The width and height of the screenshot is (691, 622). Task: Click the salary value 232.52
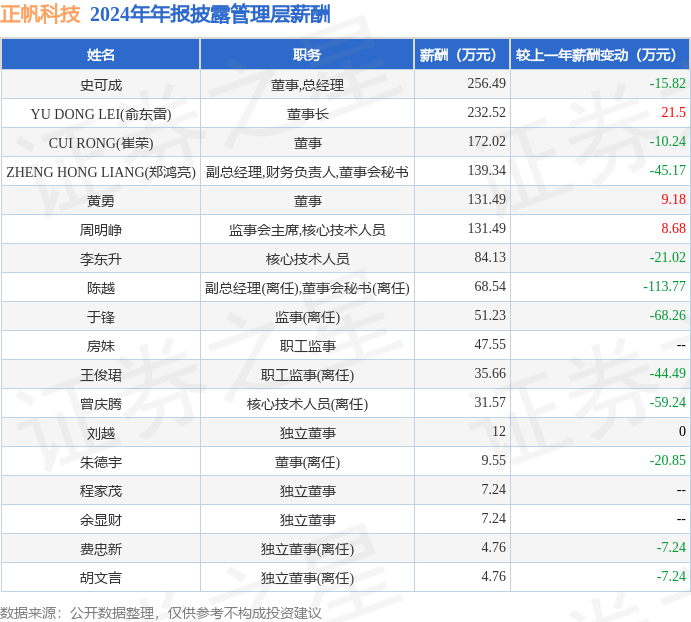[x=487, y=112]
